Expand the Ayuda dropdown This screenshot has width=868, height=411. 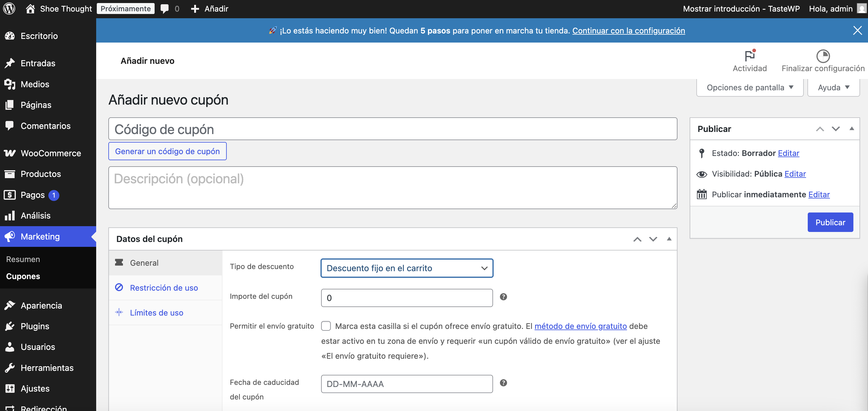point(833,88)
